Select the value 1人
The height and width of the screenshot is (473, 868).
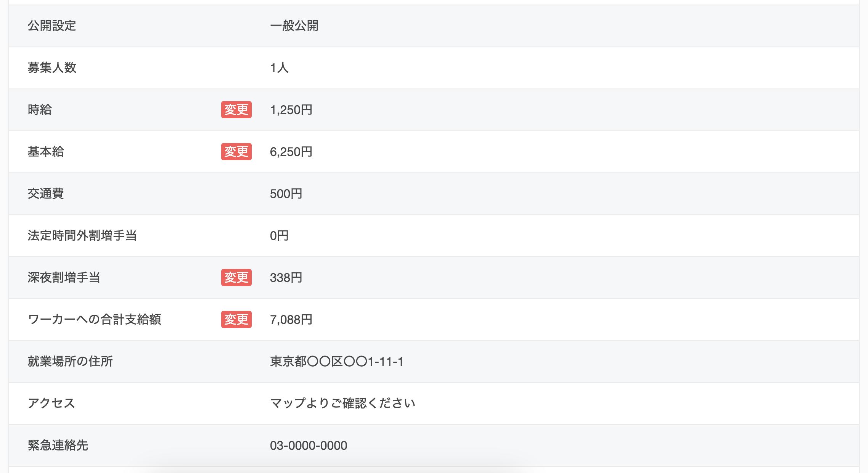[x=279, y=68]
